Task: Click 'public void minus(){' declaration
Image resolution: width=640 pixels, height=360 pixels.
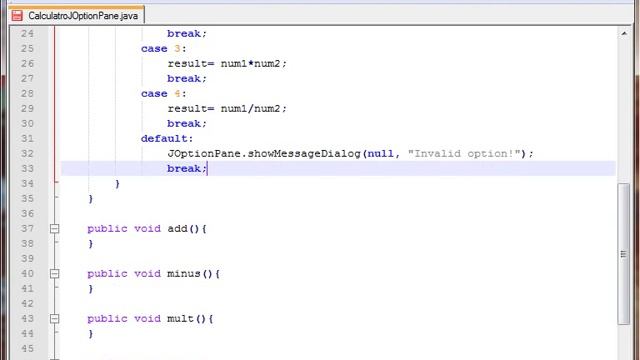Action: (x=154, y=274)
